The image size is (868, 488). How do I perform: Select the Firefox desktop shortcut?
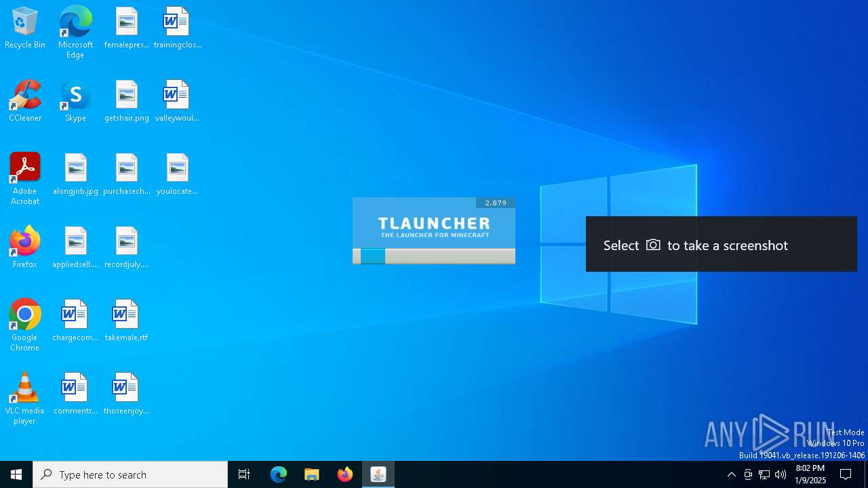pyautogui.click(x=25, y=248)
